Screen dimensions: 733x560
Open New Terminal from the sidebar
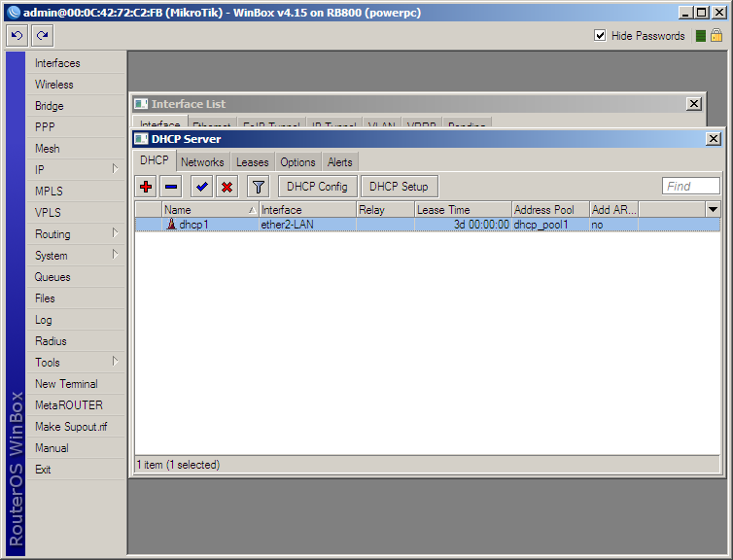click(76, 384)
